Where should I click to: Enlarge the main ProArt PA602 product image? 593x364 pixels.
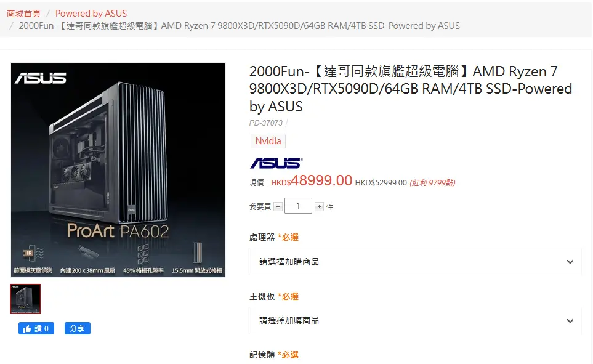118,170
